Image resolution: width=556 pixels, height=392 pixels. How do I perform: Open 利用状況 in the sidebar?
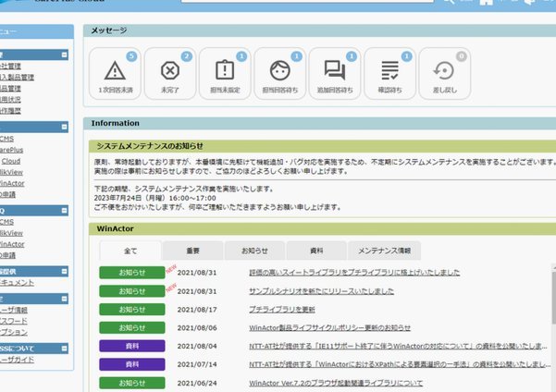(10, 100)
